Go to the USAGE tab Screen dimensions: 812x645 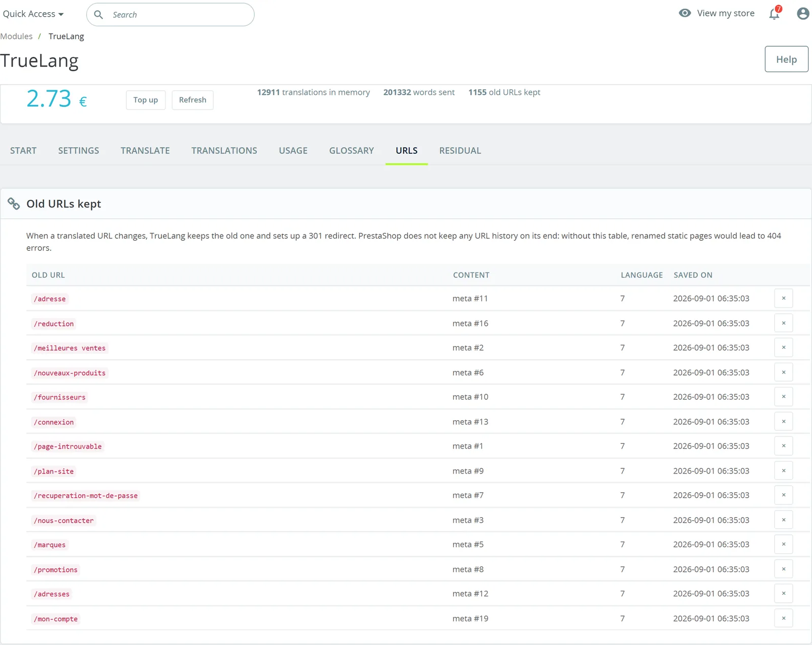tap(293, 151)
